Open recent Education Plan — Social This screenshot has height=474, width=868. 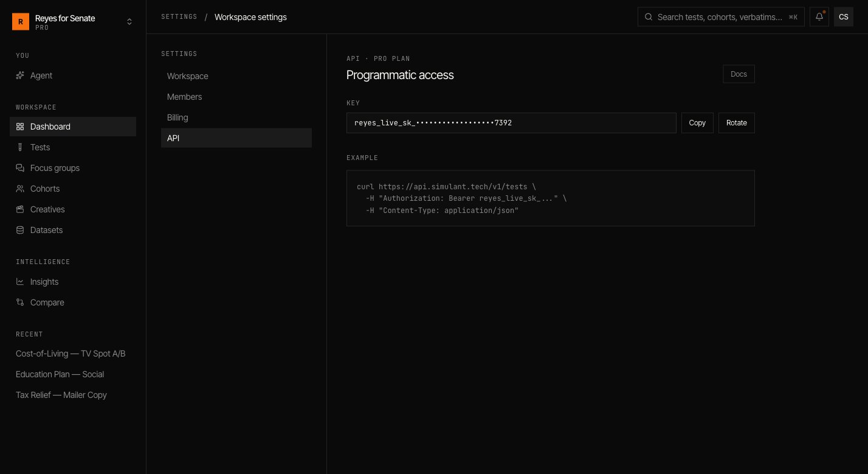(73, 374)
